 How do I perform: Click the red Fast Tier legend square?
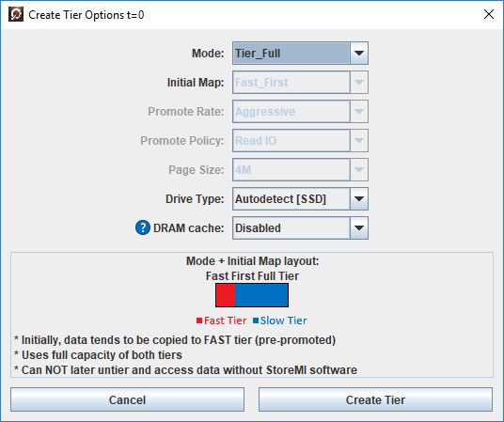pyautogui.click(x=199, y=320)
